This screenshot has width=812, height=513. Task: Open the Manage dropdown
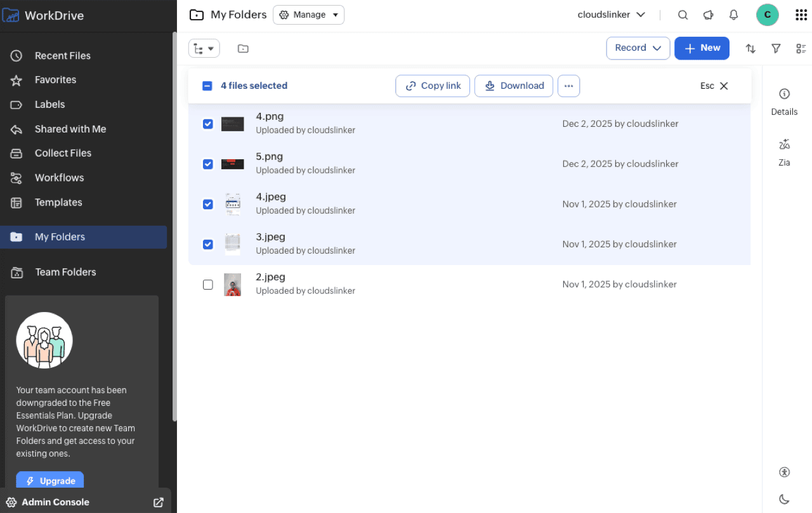[308, 15]
